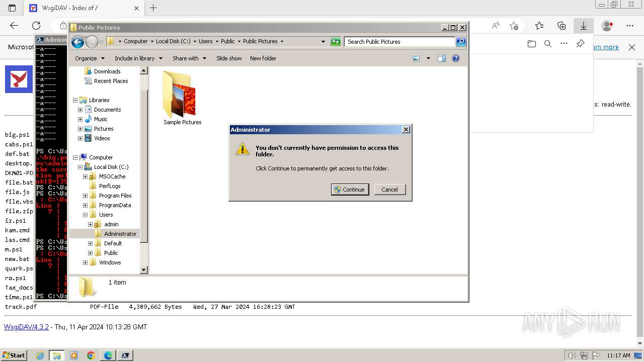
Task: Pin the downloads panel
Action: pos(580,44)
